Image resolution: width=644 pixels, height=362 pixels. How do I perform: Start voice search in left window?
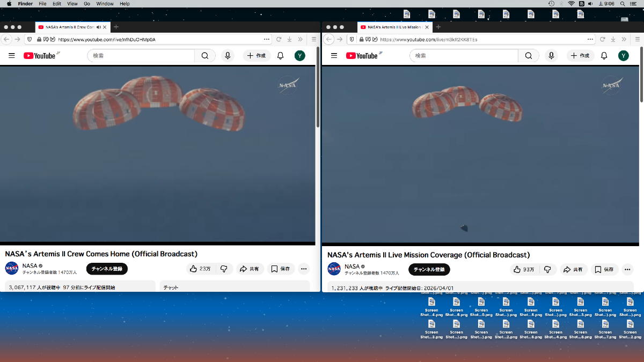coord(228,56)
